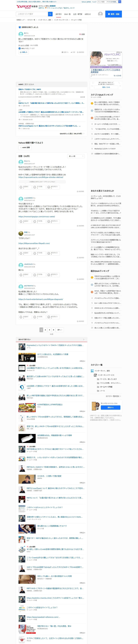This screenshot has height=644, width=138.
Task: Expand the あわせて知りたい section chevron
Action: click(x=84, y=339)
